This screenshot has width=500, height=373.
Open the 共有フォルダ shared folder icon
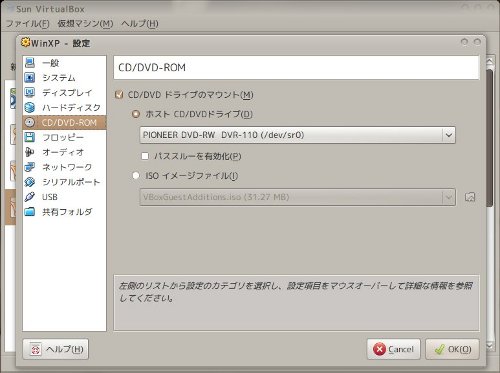pyautogui.click(x=30, y=212)
